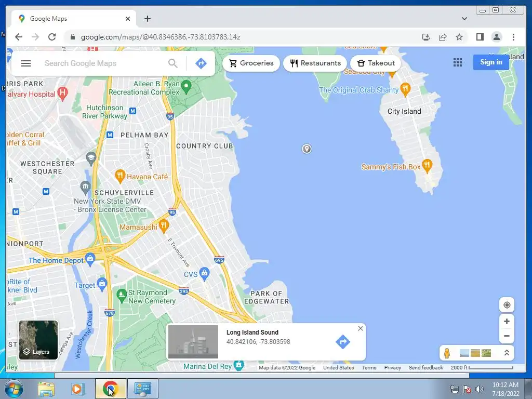The width and height of the screenshot is (532, 399).
Task: Zoom out on the map
Action: (507, 336)
